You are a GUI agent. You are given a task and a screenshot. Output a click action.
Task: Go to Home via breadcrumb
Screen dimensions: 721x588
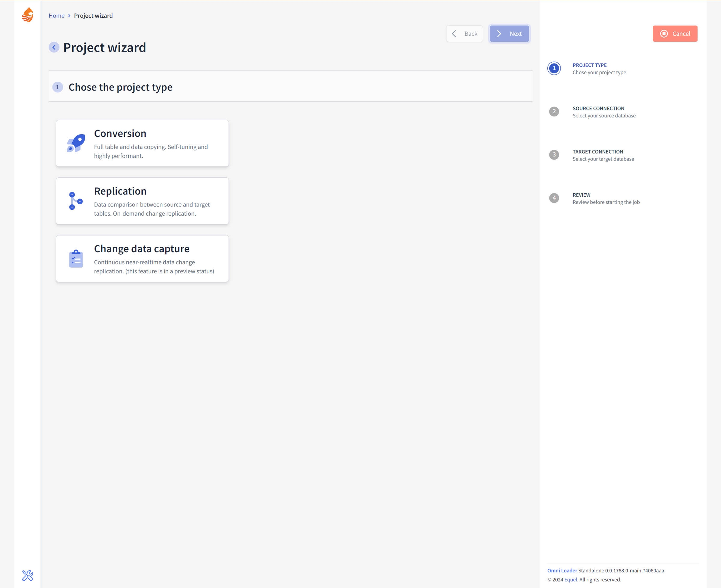(x=56, y=16)
